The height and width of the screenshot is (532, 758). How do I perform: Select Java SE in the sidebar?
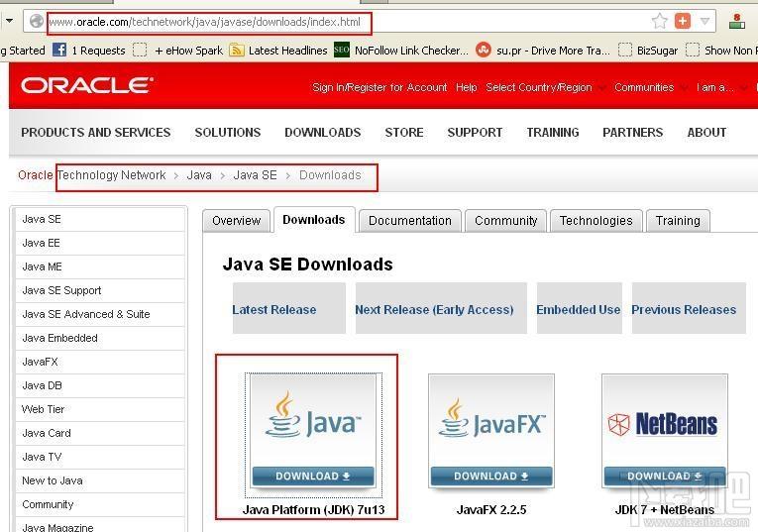click(x=100, y=219)
